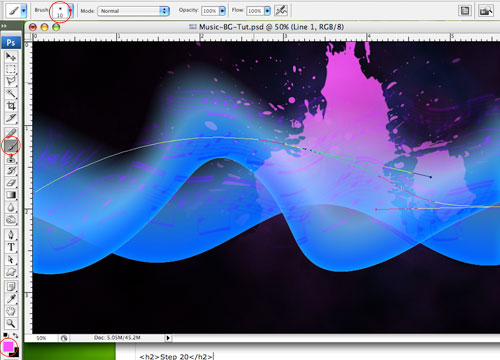This screenshot has height=360, width=500.
Task: Select the Rectangular Marquee tool
Action: click(x=11, y=69)
